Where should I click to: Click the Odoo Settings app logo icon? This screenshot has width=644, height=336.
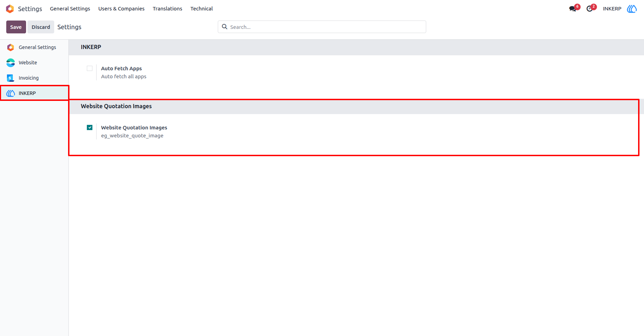click(x=10, y=9)
